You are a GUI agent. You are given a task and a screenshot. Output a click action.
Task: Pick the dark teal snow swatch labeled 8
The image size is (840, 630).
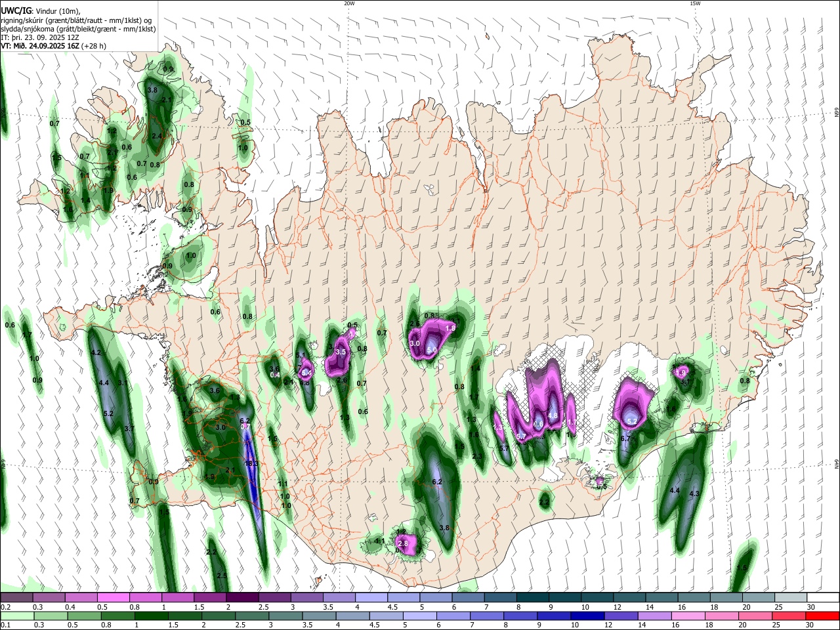(x=533, y=598)
